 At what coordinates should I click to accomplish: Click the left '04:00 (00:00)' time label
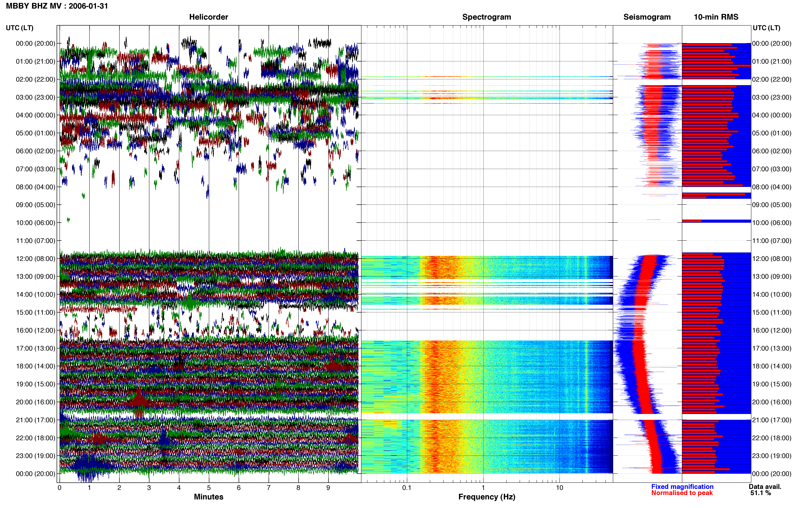36,115
